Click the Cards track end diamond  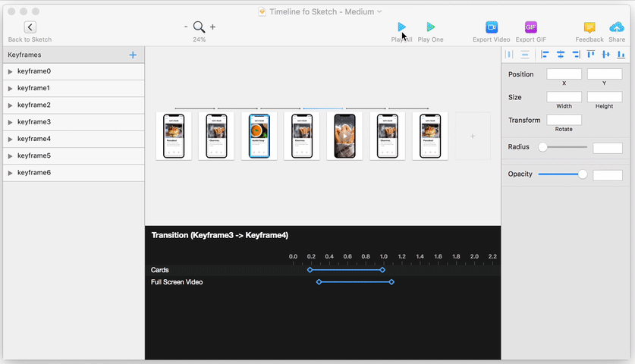382,270
